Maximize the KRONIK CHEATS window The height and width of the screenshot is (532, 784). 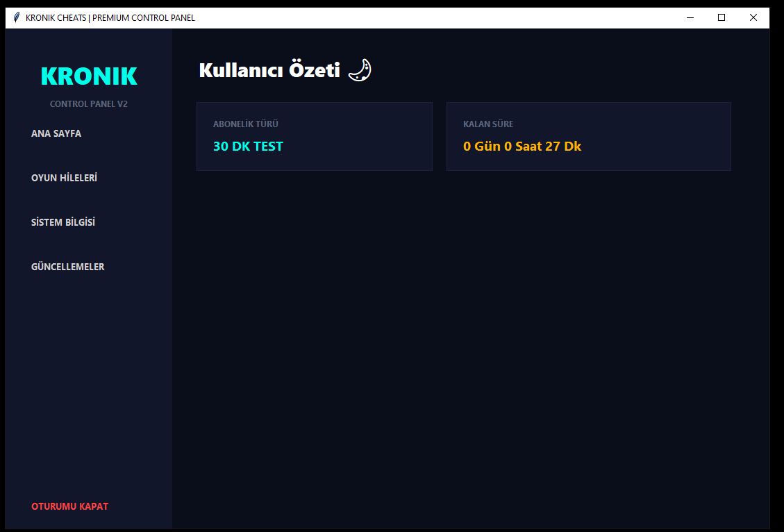coord(722,17)
